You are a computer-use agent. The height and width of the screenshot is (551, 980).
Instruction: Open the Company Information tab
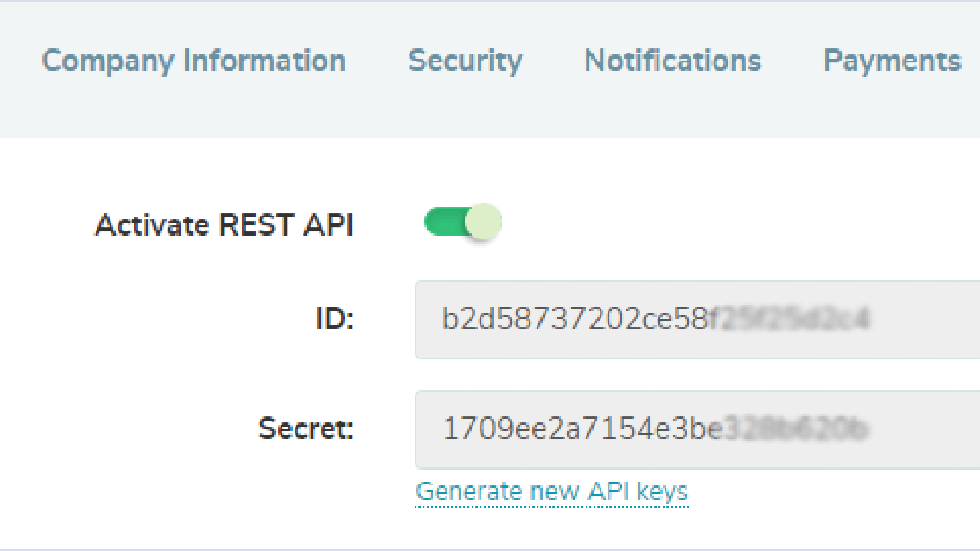[x=194, y=61]
